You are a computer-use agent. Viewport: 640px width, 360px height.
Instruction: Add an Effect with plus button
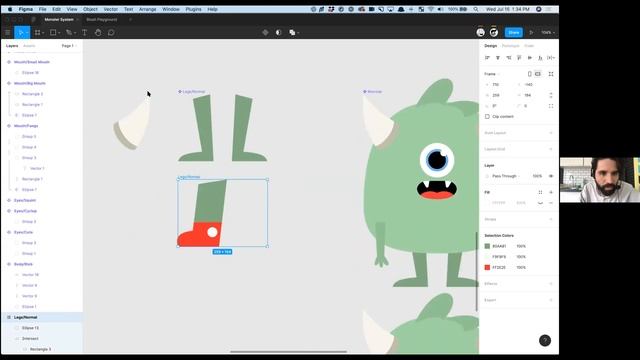coord(551,284)
